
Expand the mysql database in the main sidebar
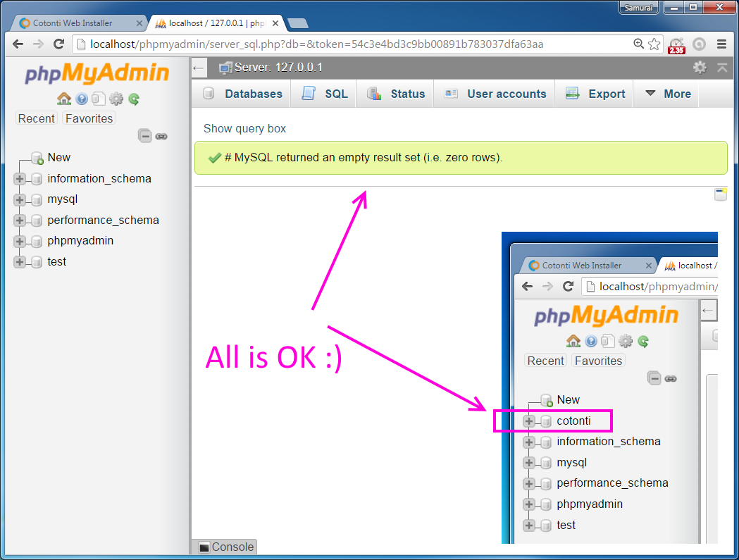19,199
